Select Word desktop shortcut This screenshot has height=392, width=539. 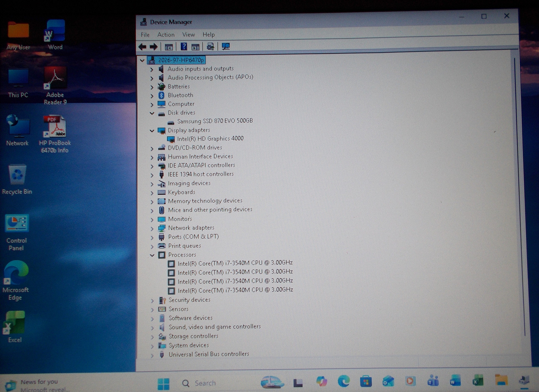[55, 35]
